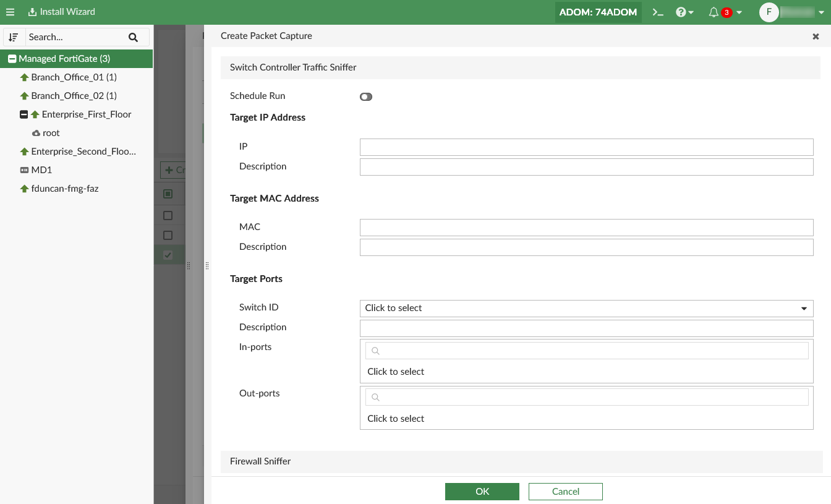Screen dimensions: 831x504
Task: Click Description field under Target IP Address
Action: tap(586, 167)
